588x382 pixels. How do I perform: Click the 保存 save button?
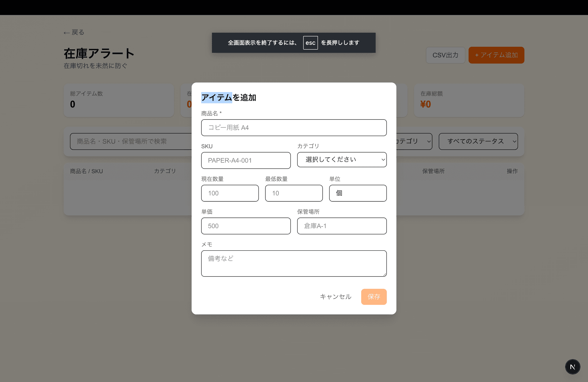click(x=374, y=297)
